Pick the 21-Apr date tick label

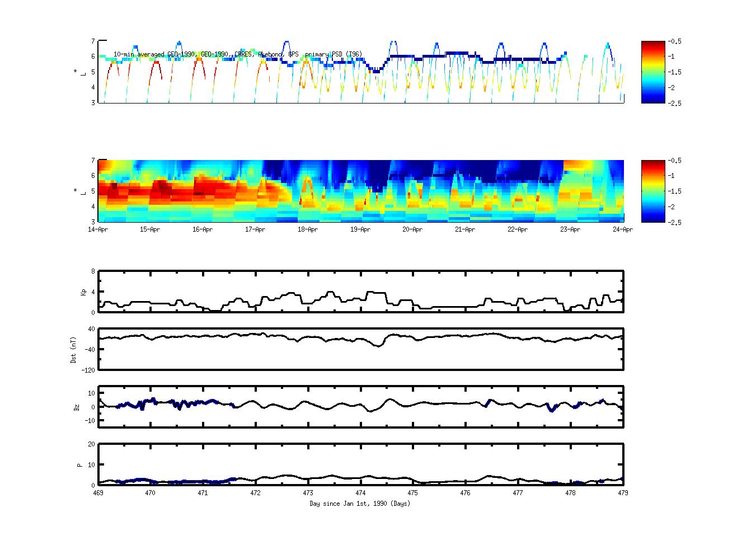click(x=465, y=229)
